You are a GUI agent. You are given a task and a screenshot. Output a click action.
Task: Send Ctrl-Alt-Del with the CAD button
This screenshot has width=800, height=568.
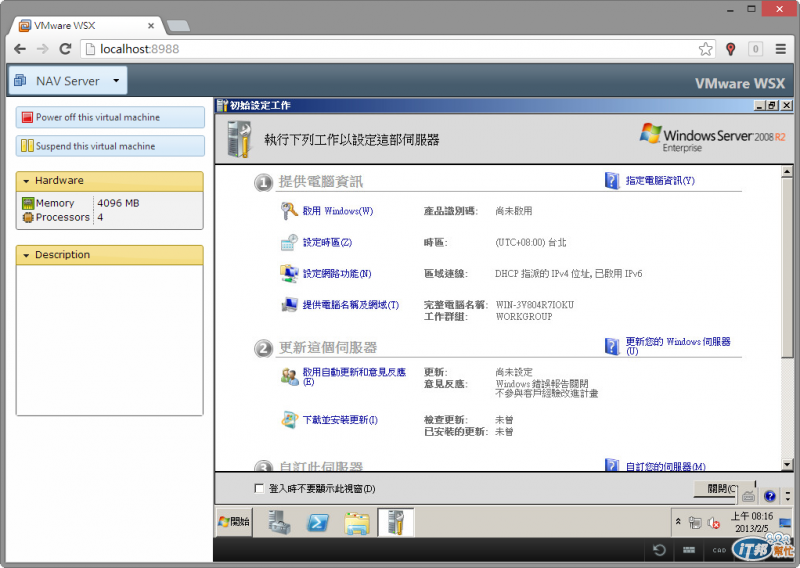click(x=719, y=550)
